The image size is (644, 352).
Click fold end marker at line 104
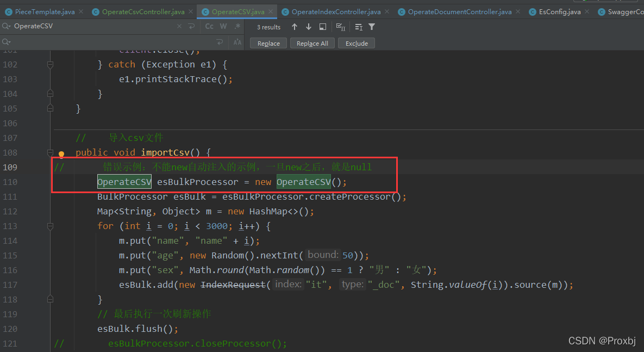pos(50,94)
